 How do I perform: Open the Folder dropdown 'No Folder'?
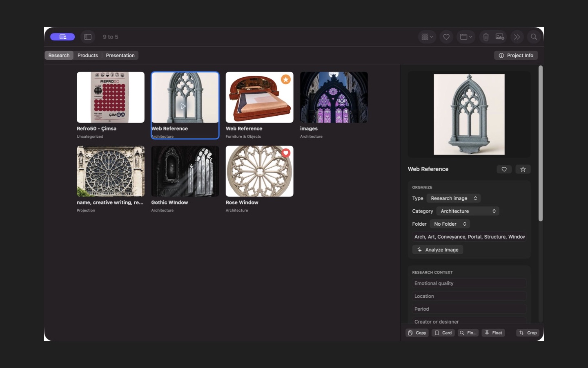(x=450, y=224)
